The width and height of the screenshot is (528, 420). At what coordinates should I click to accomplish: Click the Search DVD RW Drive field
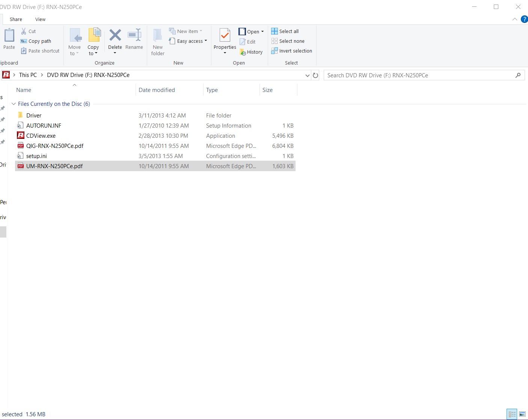pyautogui.click(x=419, y=75)
